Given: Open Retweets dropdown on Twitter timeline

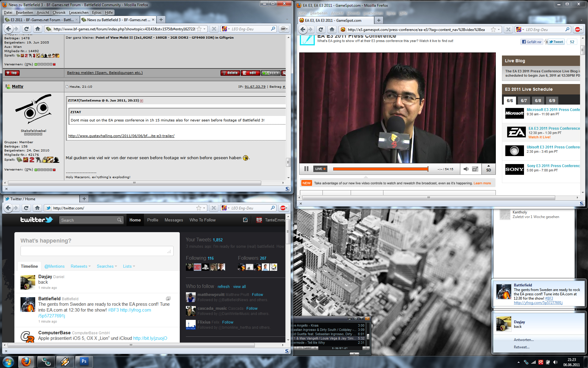Looking at the screenshot, I should 81,266.
